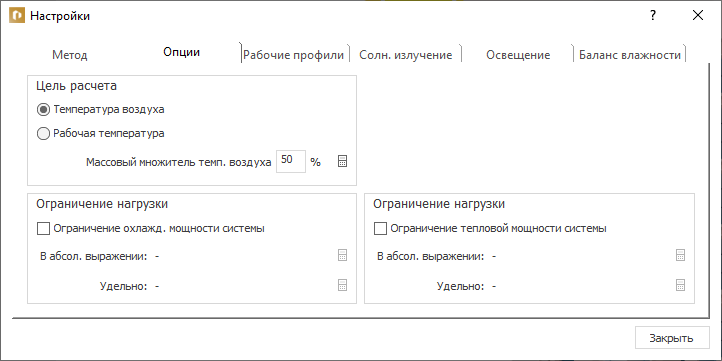Click calculator icon beside air temperature mass multiplier
The image size is (722, 361).
coord(342,161)
